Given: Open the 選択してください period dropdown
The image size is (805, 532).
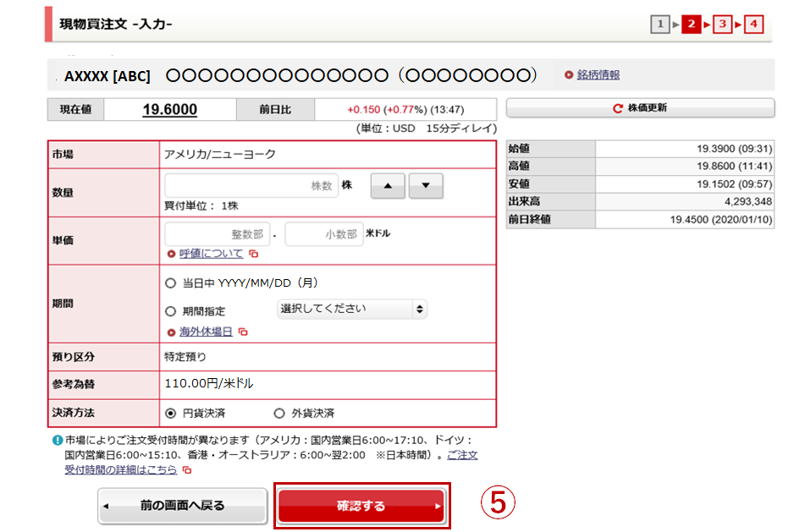Looking at the screenshot, I should (352, 309).
